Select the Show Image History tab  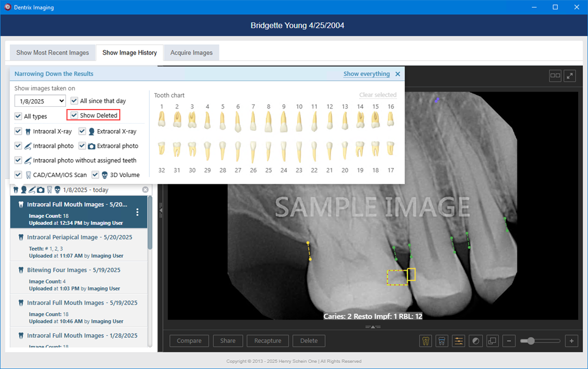coord(130,52)
